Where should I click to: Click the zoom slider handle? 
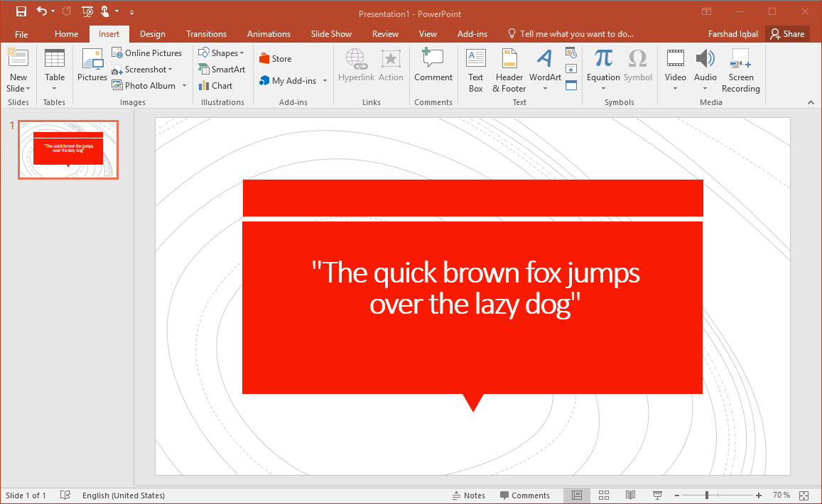(x=706, y=495)
